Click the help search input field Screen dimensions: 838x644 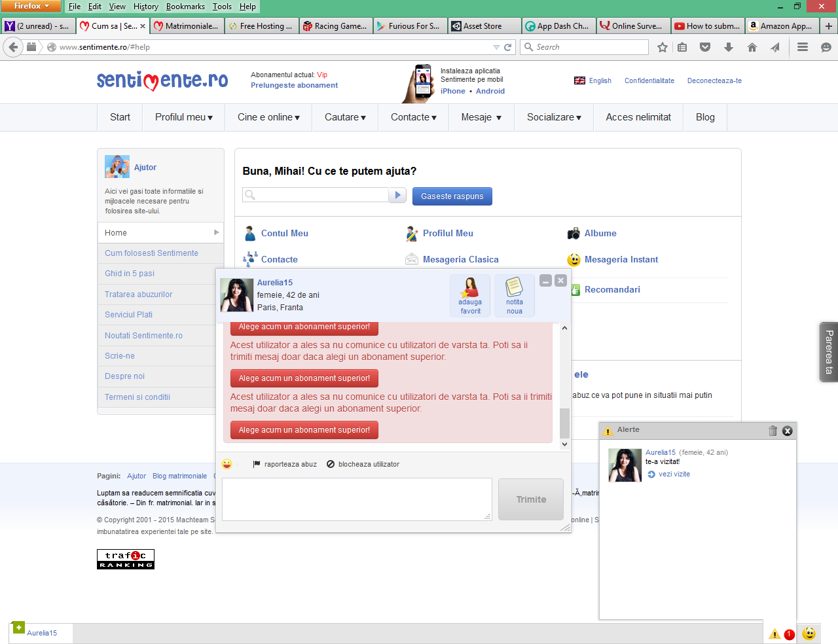[x=316, y=195]
